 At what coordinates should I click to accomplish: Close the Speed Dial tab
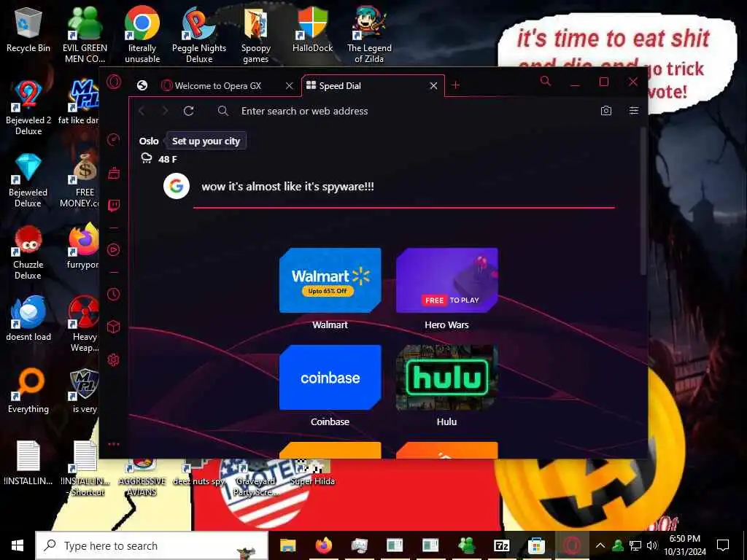pos(433,86)
